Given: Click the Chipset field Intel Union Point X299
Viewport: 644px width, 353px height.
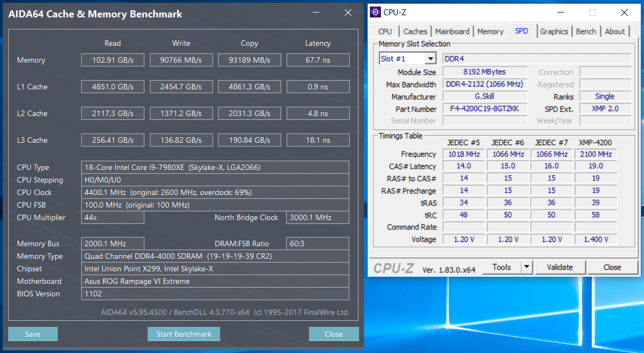Looking at the screenshot, I should click(x=215, y=269).
